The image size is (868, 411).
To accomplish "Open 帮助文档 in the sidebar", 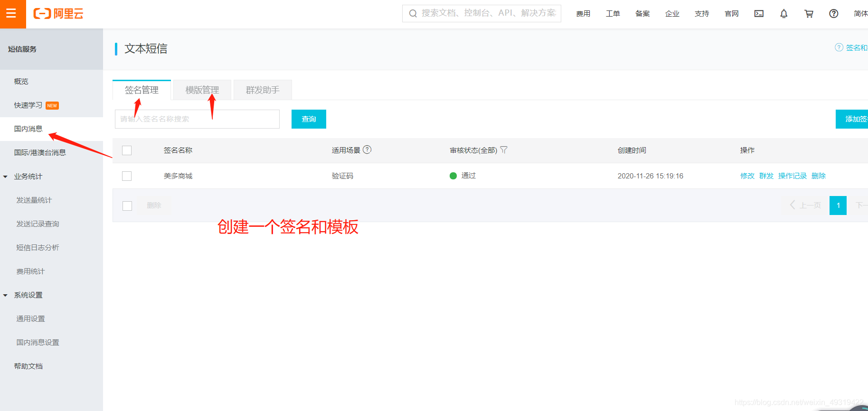I will [x=28, y=366].
